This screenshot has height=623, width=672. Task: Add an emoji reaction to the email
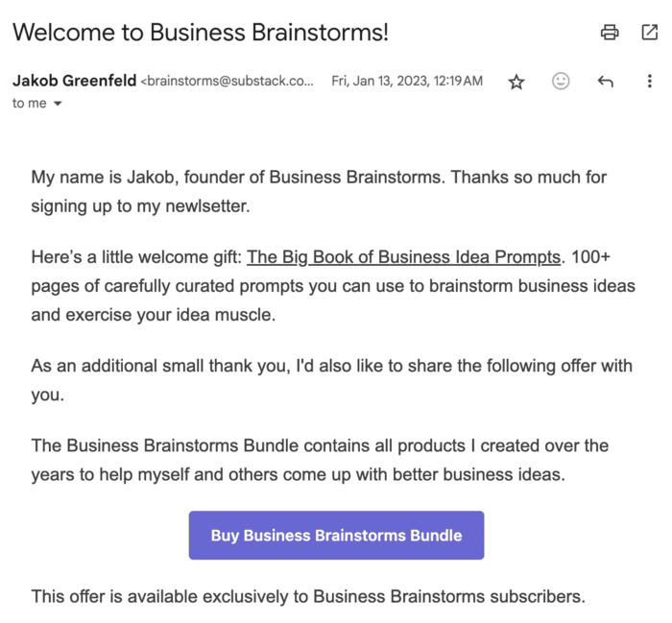561,81
